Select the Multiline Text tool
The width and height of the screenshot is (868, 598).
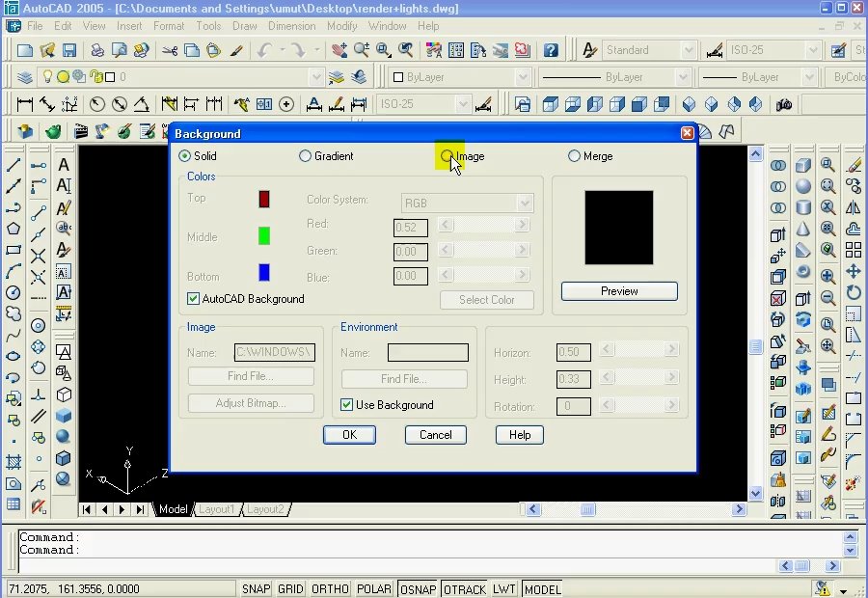tap(64, 164)
